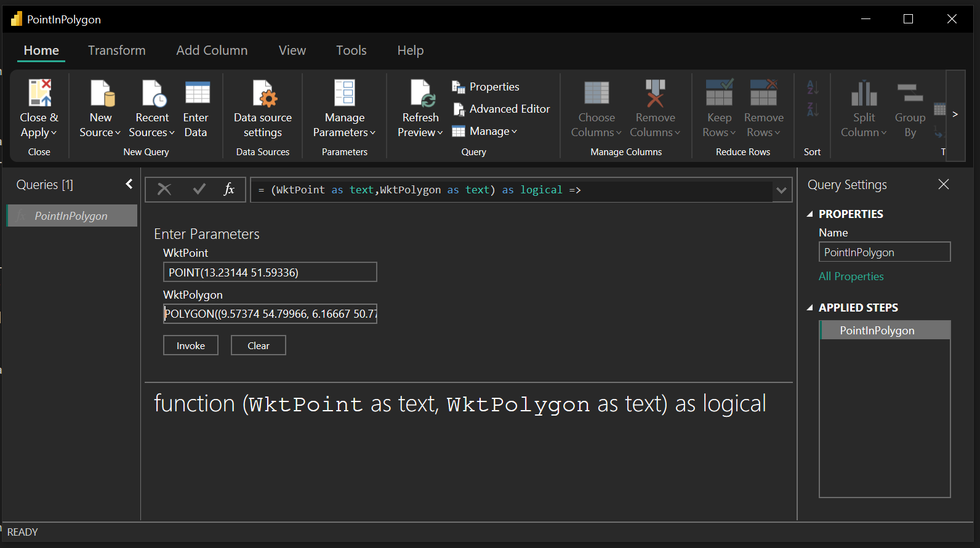Select the PointInPolygon applied step
The height and width of the screenshot is (548, 980).
885,331
